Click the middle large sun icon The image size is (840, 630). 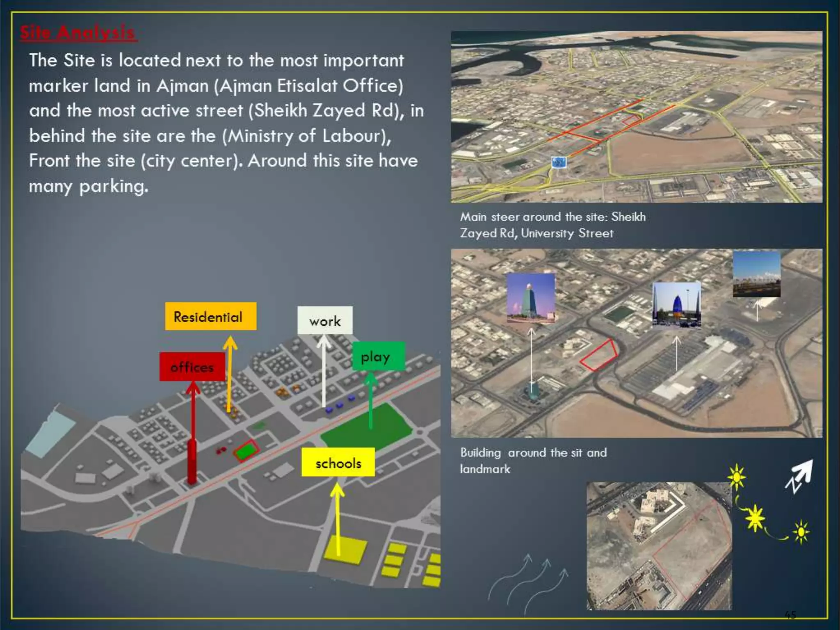pos(755,518)
